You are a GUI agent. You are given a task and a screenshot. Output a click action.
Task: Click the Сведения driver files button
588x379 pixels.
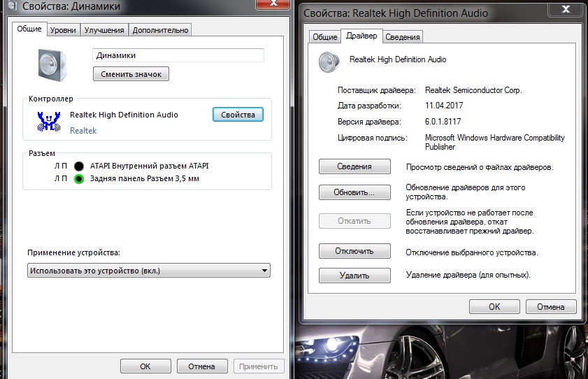(354, 166)
